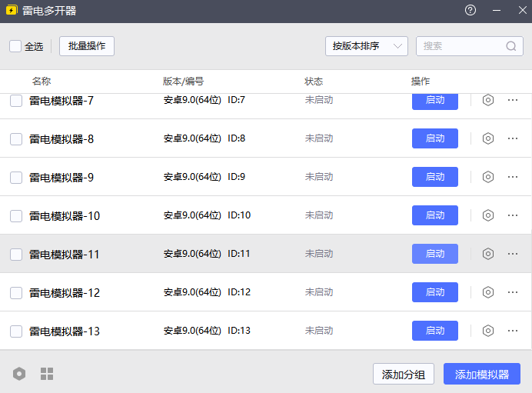Click into the 搜索 search field

[x=461, y=46]
